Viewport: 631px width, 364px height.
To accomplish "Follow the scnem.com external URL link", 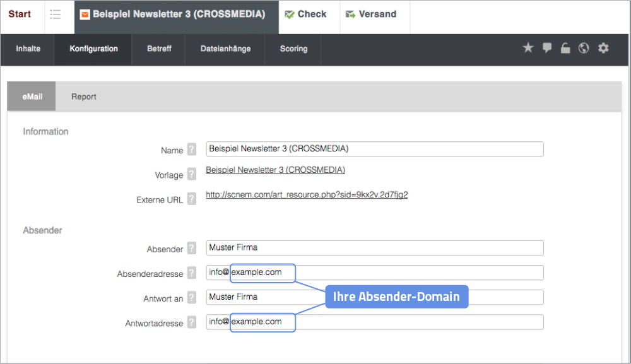I will (307, 195).
